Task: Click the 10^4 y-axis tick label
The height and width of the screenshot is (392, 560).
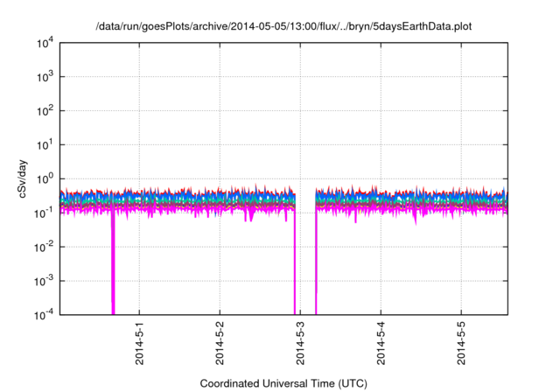Action: point(45,43)
